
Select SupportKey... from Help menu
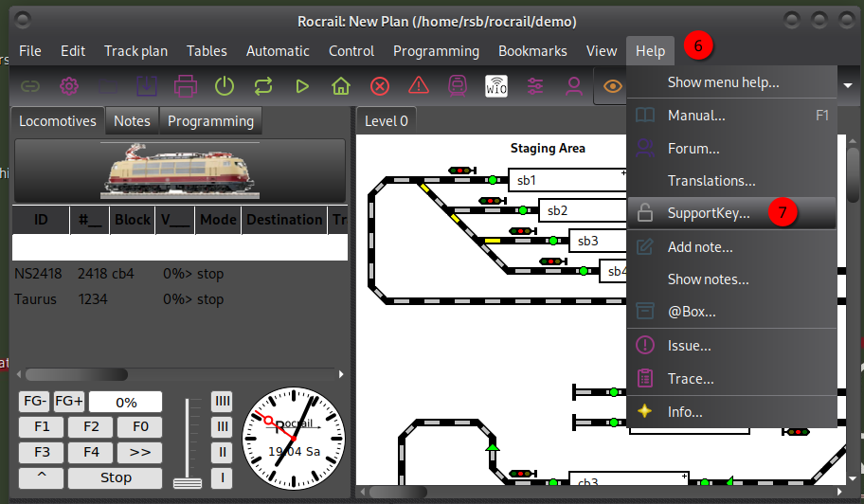tap(708, 213)
